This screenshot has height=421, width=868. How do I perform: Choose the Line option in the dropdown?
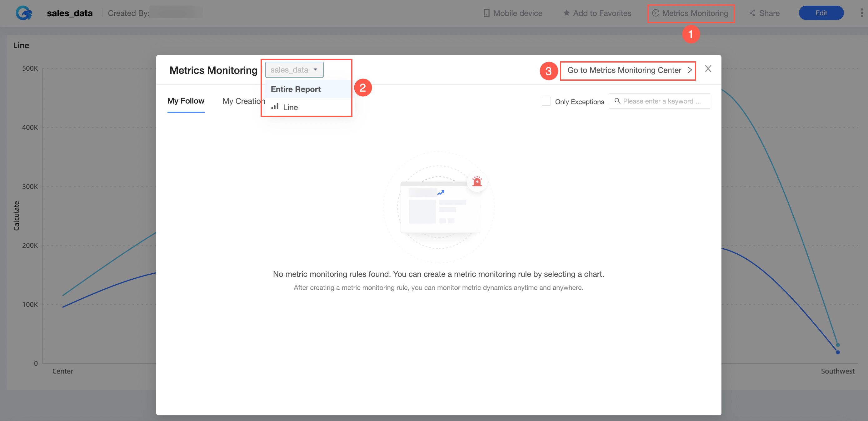(x=290, y=107)
